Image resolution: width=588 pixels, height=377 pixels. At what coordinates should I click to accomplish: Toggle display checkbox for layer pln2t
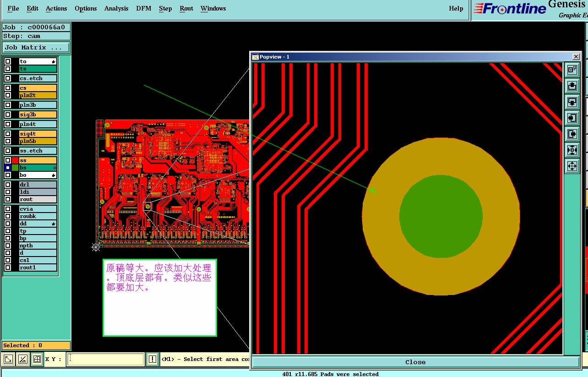click(x=8, y=95)
